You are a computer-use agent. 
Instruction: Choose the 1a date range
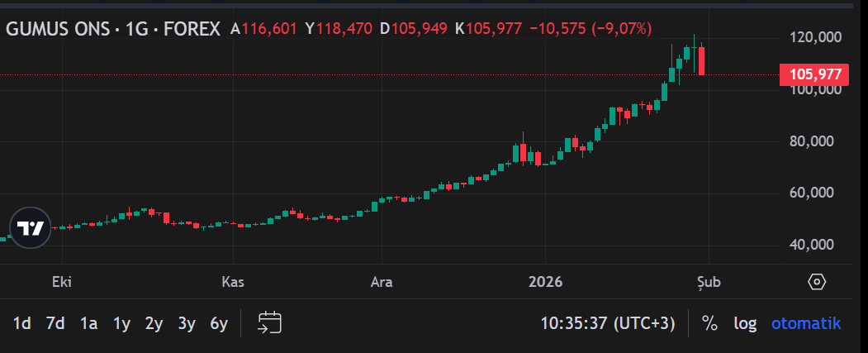pos(88,323)
